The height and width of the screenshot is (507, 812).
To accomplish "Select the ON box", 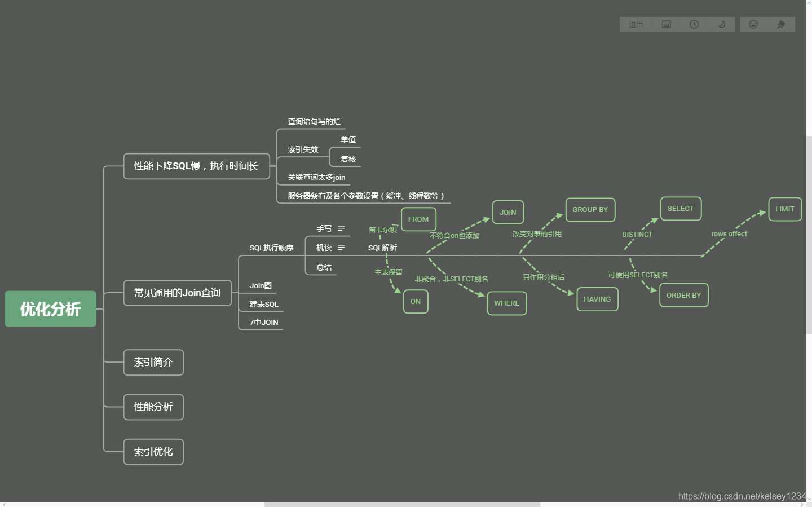I will click(x=416, y=302).
